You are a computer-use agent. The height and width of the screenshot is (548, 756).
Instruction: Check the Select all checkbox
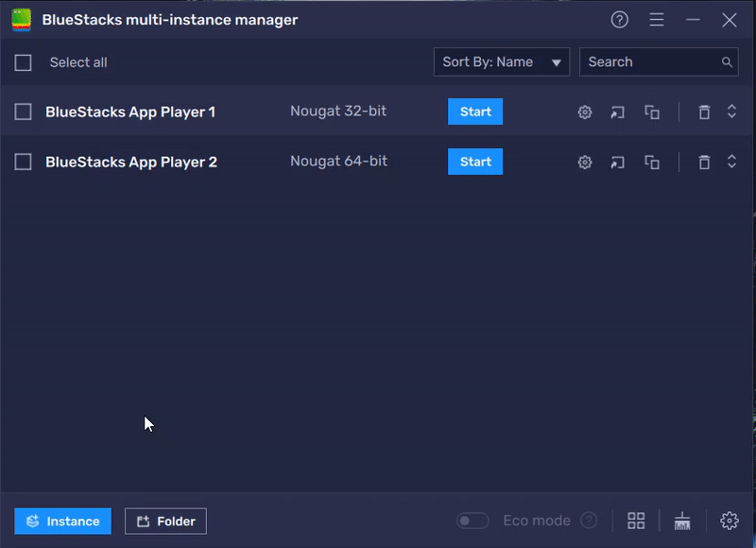[x=24, y=61]
